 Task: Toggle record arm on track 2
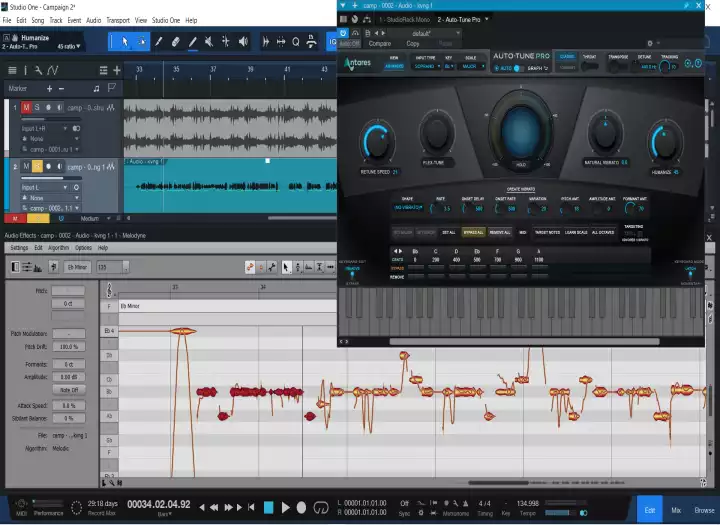(48, 166)
